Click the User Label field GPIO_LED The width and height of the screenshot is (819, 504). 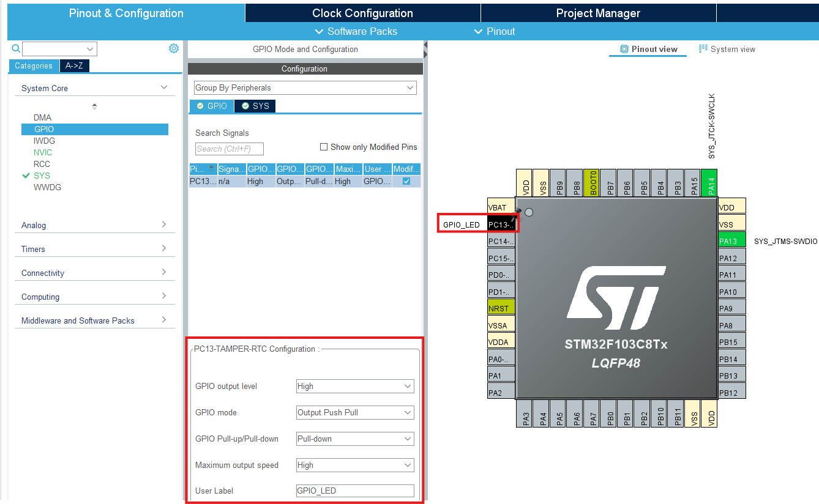tap(355, 491)
